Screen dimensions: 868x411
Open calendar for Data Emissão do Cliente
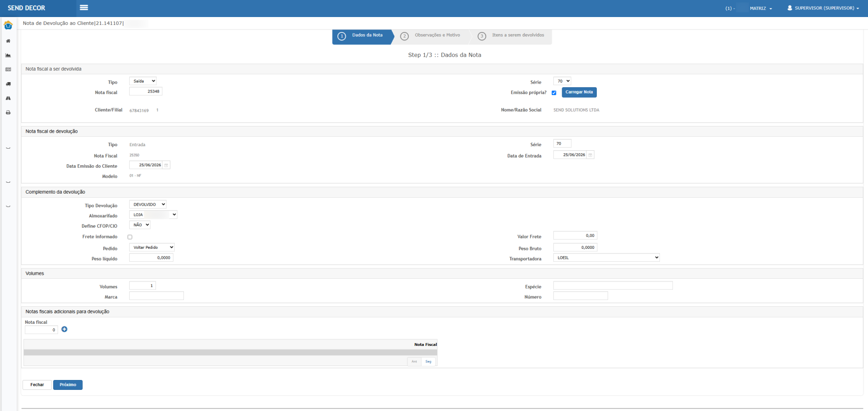coord(166,165)
